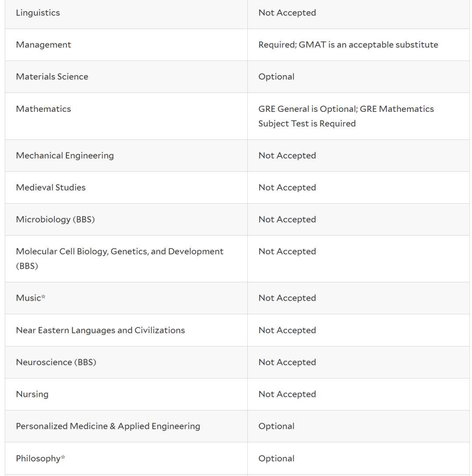Select Molecular Cell Biology, Genetics program text
Screen dimensions: 472x476
119,252
